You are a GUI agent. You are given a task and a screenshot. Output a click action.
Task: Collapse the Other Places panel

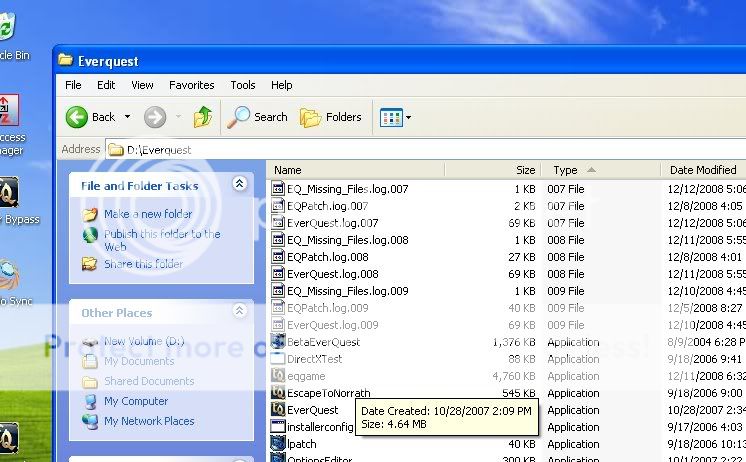point(239,311)
